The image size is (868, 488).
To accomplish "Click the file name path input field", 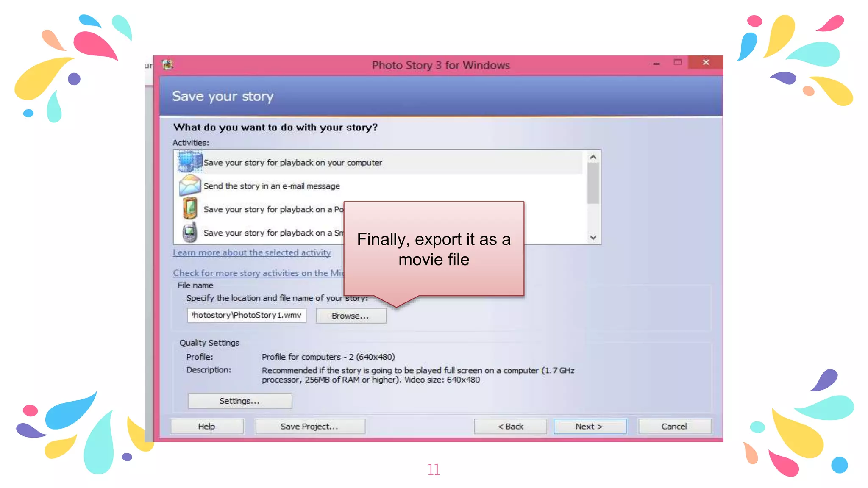I will (247, 315).
